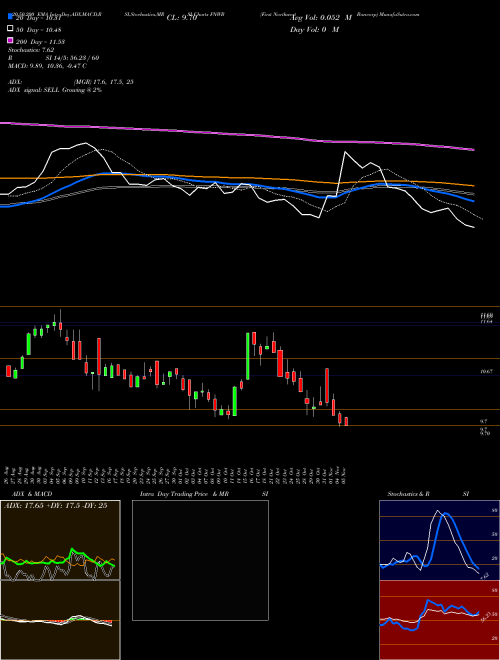
Task: Click the 'Day Vol: 0 M' label
Action: coord(314,29)
